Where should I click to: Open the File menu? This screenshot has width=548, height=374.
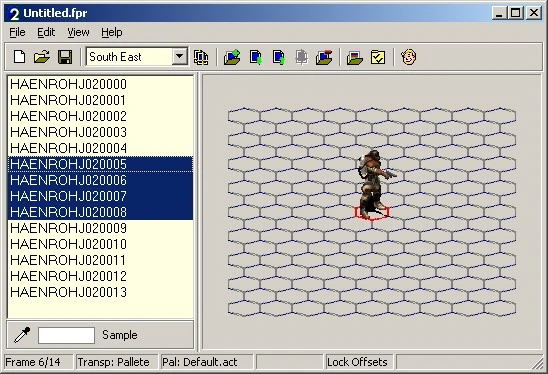pos(17,32)
